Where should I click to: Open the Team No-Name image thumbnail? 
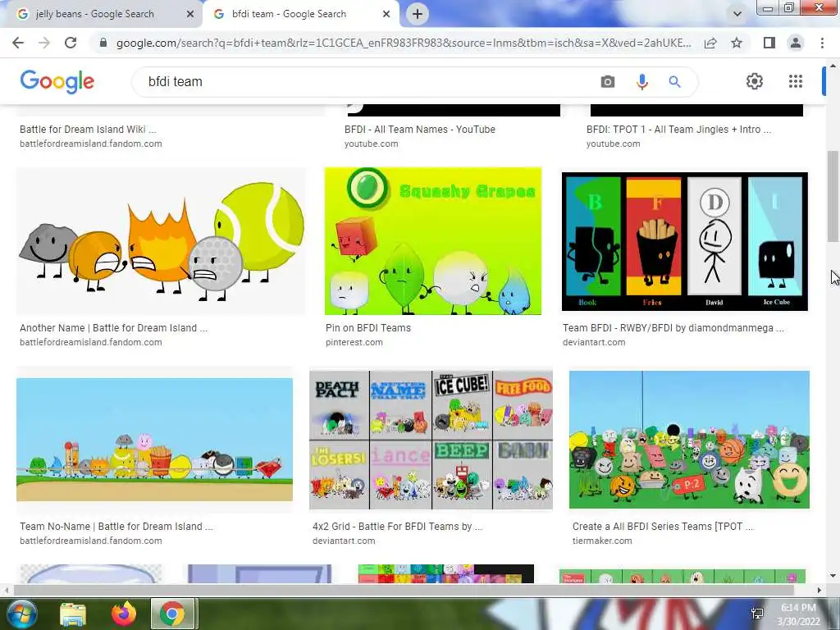pyautogui.click(x=155, y=440)
